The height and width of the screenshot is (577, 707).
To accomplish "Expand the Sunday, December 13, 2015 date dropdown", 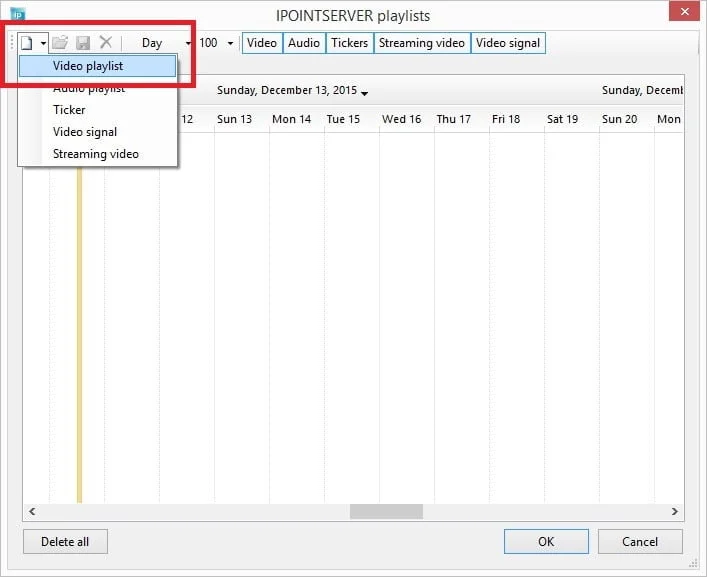I will 365,93.
